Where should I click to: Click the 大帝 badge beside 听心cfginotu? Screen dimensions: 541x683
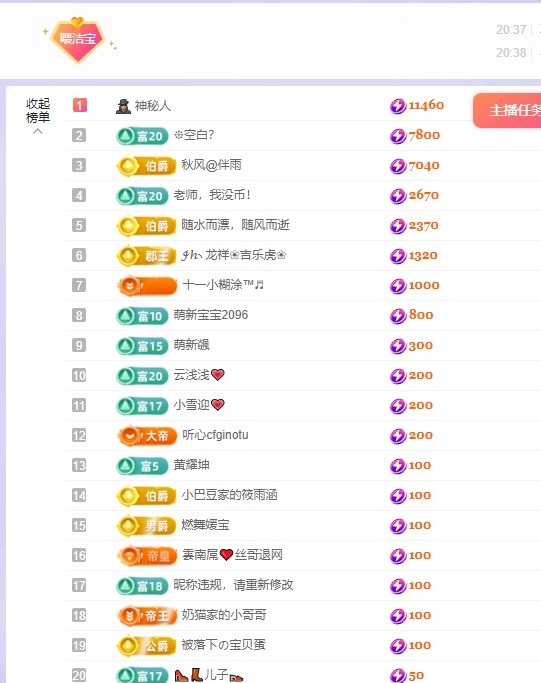[147, 436]
